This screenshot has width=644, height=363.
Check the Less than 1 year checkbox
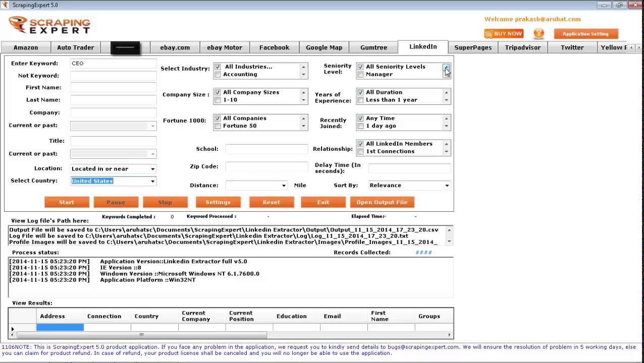360,100
